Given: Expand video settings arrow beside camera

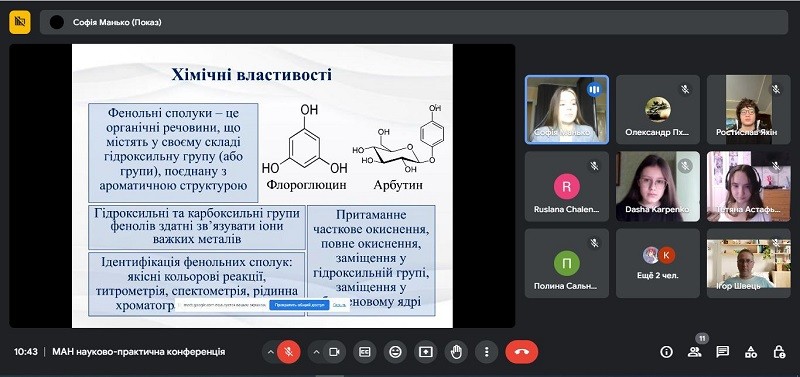Looking at the screenshot, I should pos(316,352).
